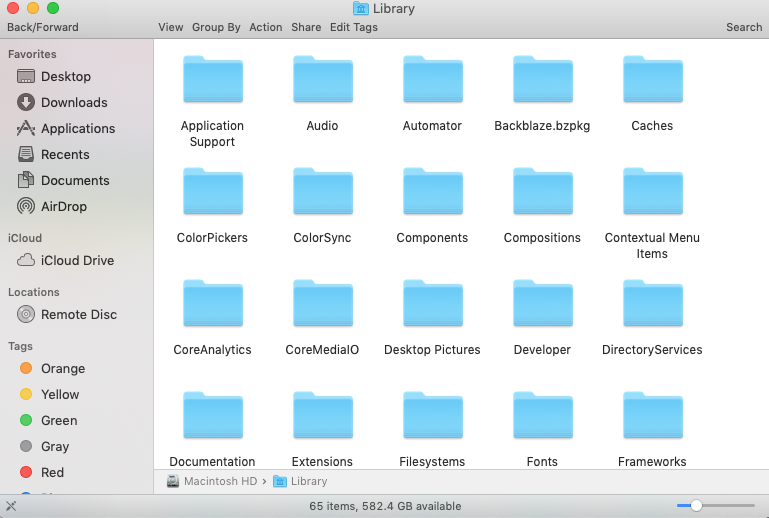Filter by the Yellow tag
Screen dimensions: 769x518
pos(50,394)
